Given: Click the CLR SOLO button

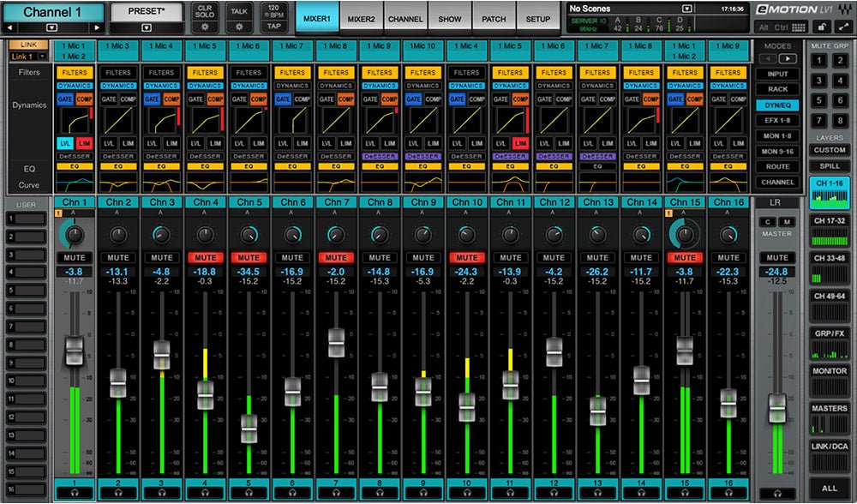Looking at the screenshot, I should pyautogui.click(x=205, y=11).
